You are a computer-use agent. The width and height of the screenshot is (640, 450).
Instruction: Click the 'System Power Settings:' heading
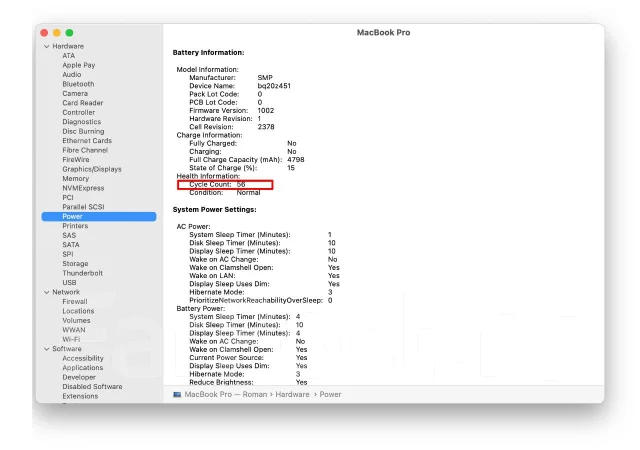(215, 209)
